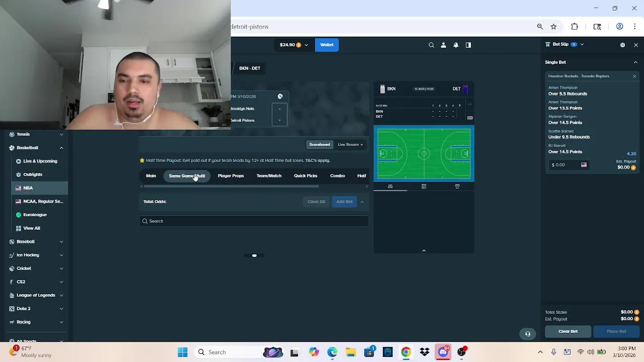
Task: Open Dropbox from the taskbar
Action: click(425, 352)
